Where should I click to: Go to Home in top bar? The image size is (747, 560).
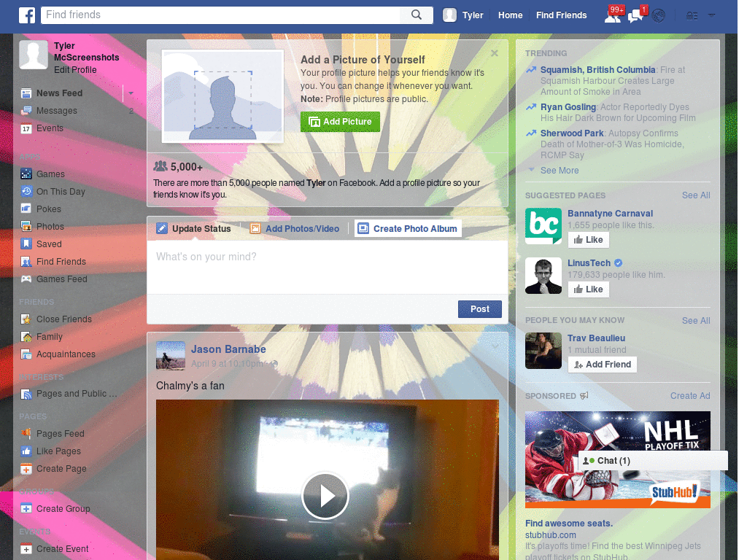(510, 15)
